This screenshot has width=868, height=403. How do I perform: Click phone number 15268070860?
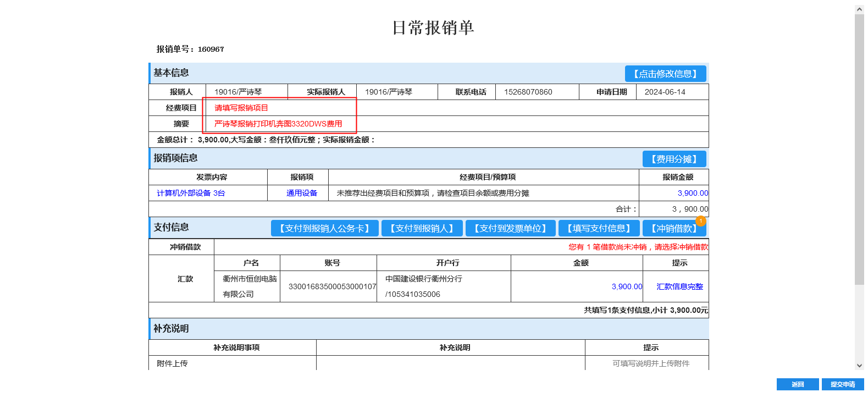coord(528,92)
